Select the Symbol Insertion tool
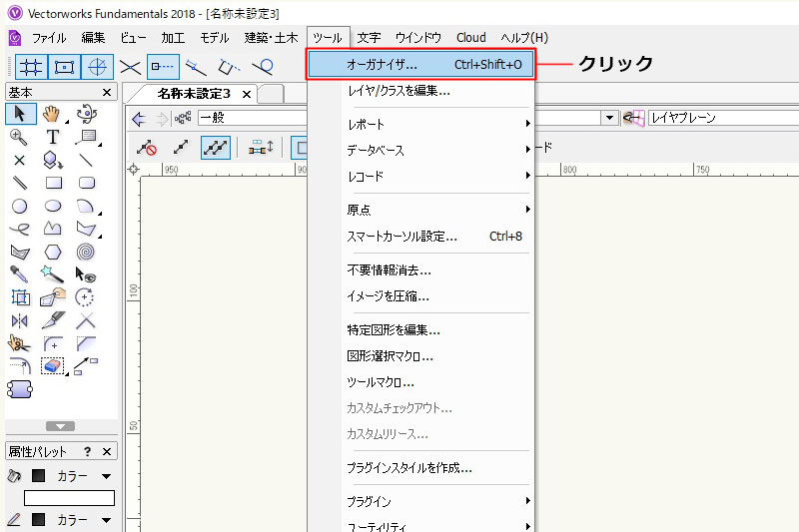Viewport: 799px width, 532px height. click(53, 161)
